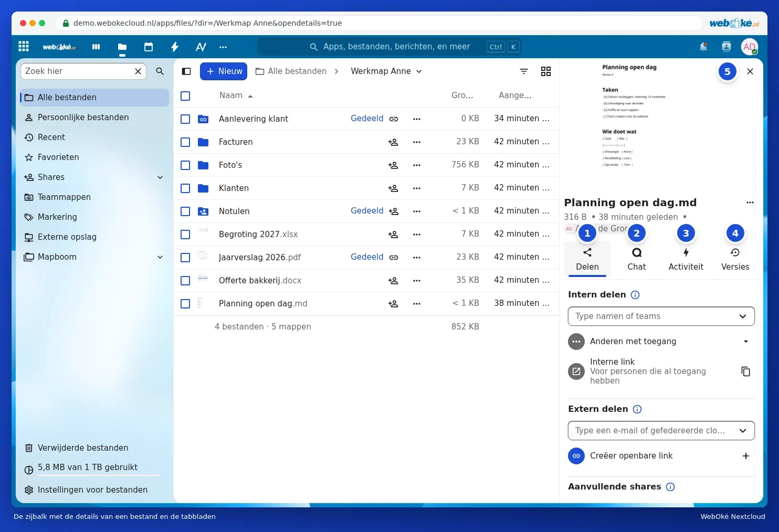
Task: Copy the Interne link with clipboard icon
Action: click(x=745, y=371)
